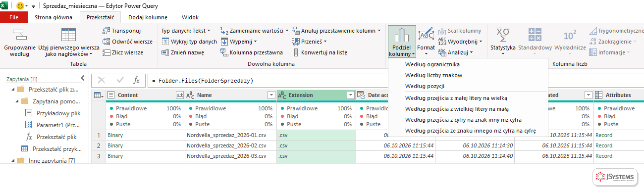This screenshot has width=644, height=190.
Task: Click Zmień nazwę
Action: [x=183, y=52]
